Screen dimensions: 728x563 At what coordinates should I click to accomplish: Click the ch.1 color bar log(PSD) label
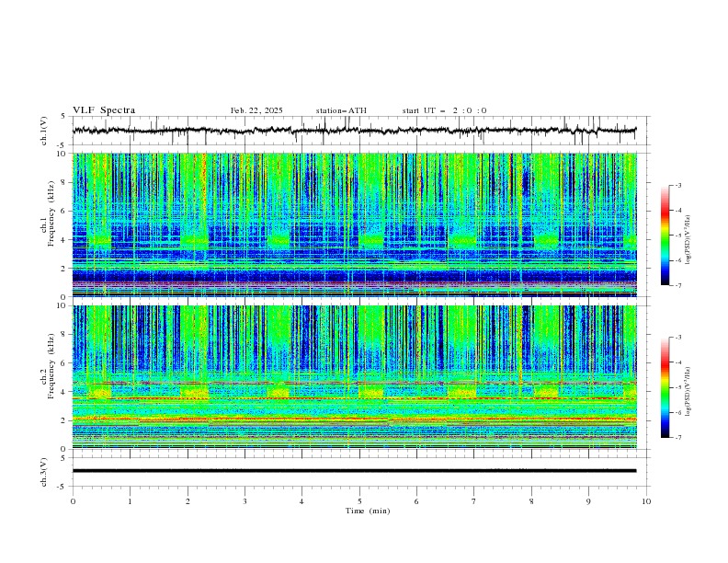pos(688,240)
